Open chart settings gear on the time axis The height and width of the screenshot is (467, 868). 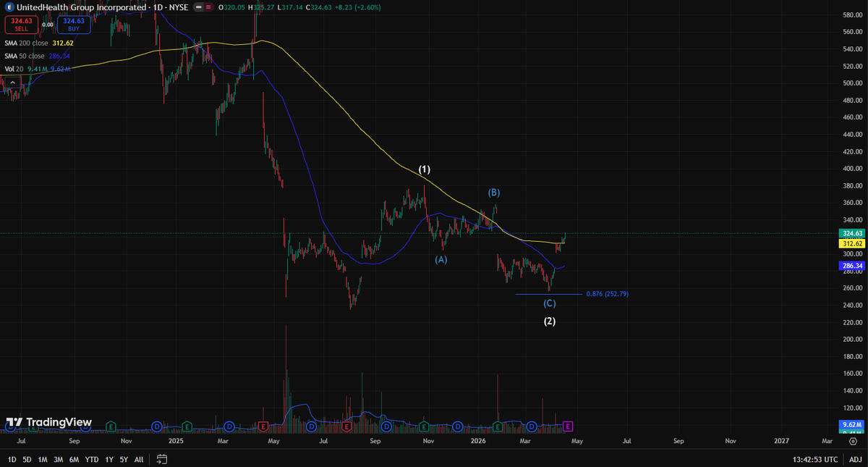click(x=854, y=440)
